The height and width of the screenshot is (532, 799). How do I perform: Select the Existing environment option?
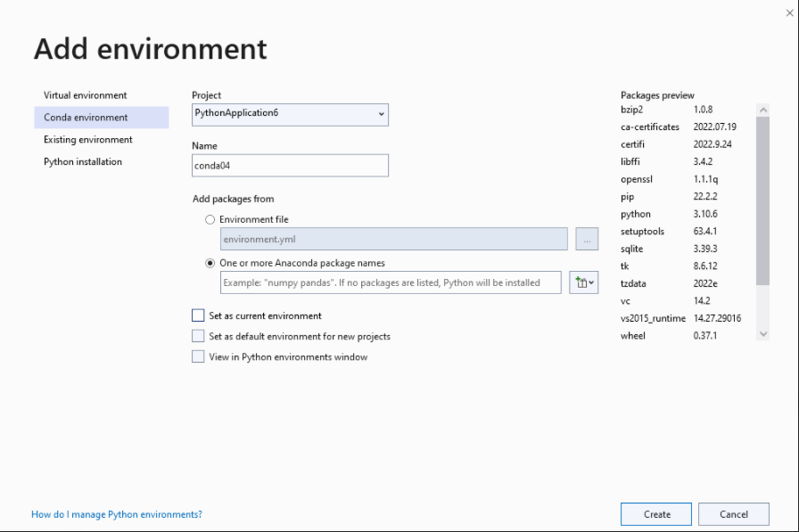86,139
